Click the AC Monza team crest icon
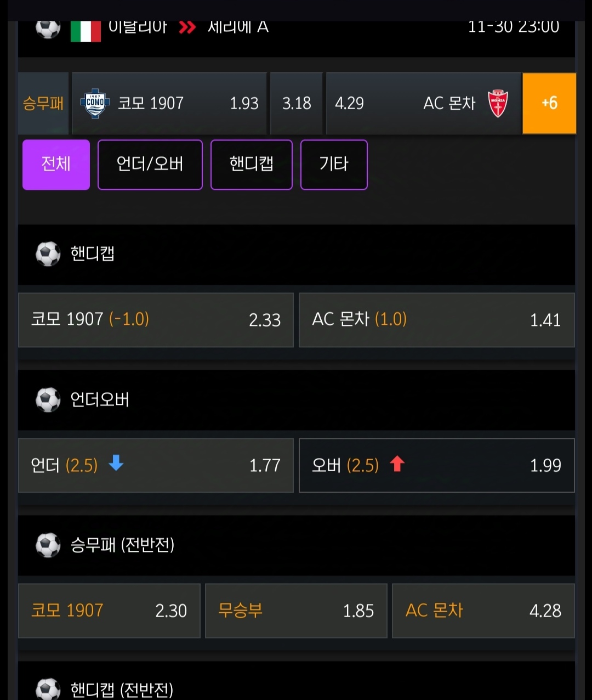The width and height of the screenshot is (592, 700). pyautogui.click(x=498, y=103)
